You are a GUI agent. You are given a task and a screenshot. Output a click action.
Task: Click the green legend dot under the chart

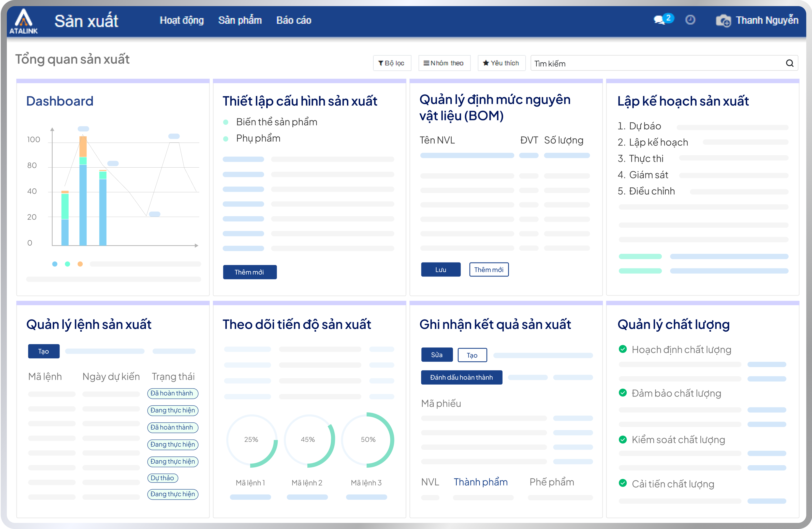click(x=68, y=264)
